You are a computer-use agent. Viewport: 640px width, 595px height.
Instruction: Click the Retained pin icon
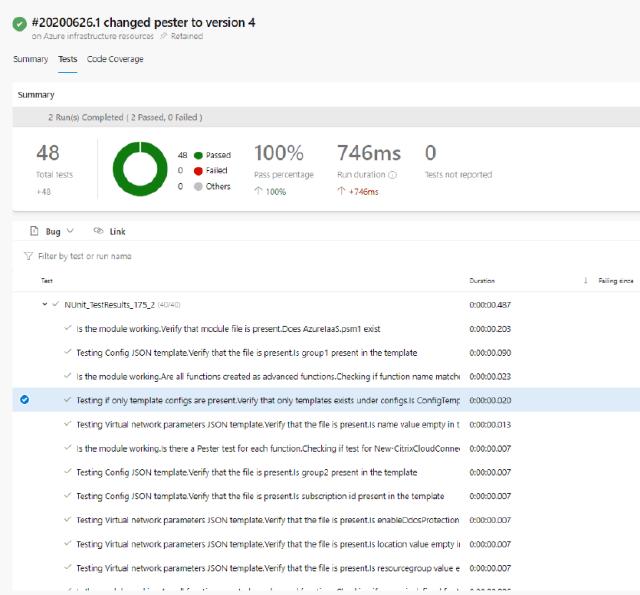164,36
